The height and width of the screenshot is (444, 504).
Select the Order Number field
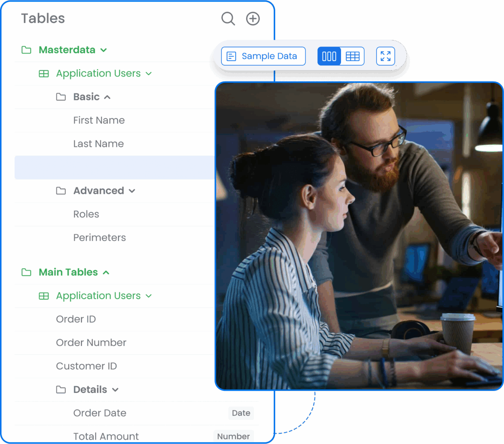[91, 343]
